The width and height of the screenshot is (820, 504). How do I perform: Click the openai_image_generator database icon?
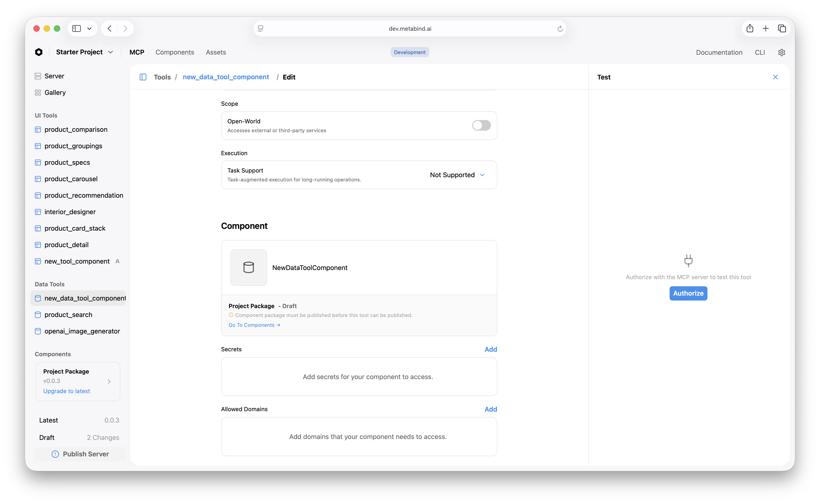[x=38, y=331]
